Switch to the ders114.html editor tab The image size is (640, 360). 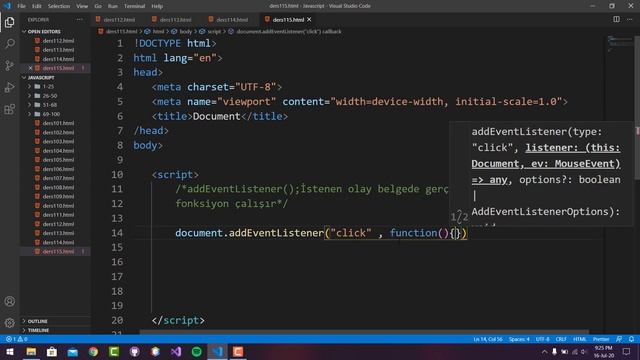232,20
